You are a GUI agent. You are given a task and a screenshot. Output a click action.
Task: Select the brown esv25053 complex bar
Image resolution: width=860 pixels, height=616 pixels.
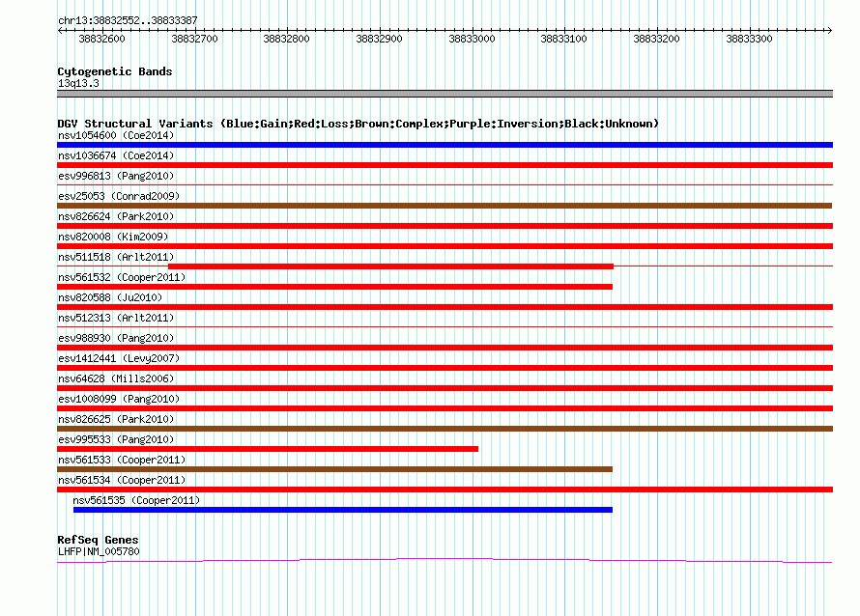[444, 206]
